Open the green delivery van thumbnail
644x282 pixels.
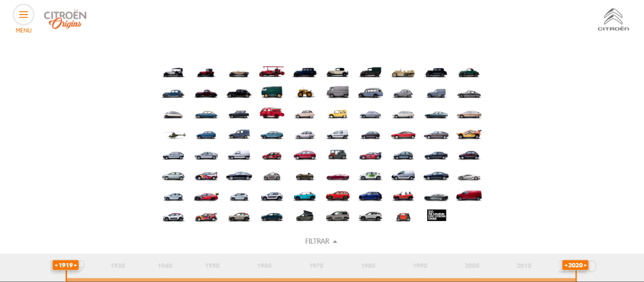(272, 92)
